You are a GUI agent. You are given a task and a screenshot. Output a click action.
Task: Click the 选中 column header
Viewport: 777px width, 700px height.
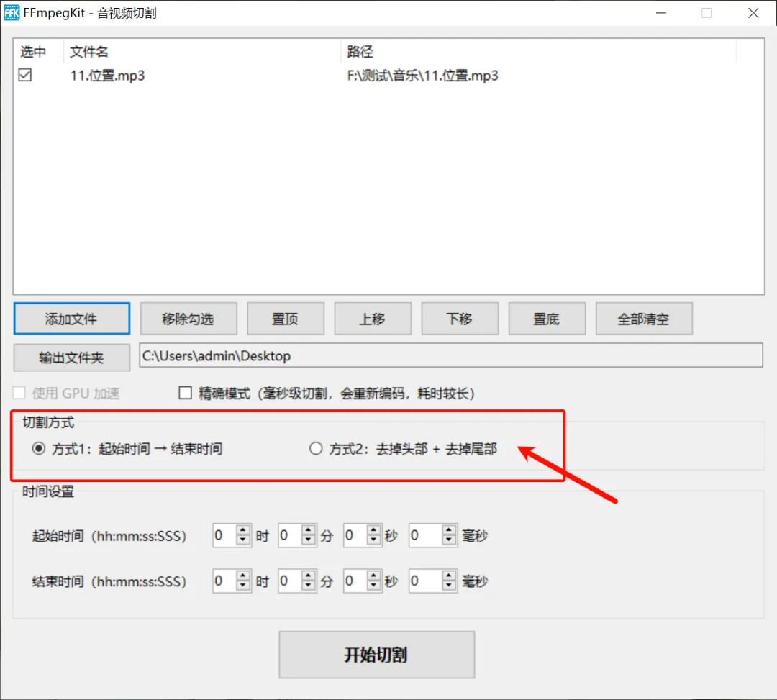pos(39,52)
